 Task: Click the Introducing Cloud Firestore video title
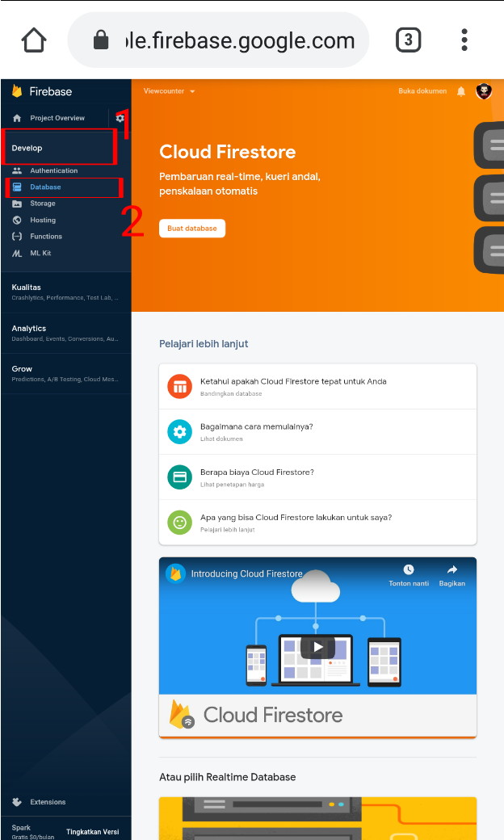pos(246,573)
